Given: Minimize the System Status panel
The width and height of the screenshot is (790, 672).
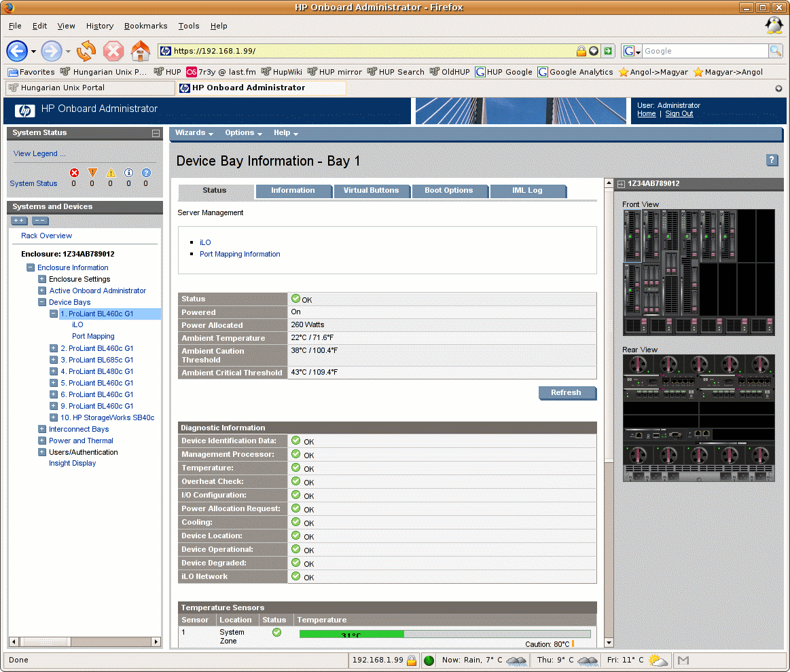Looking at the screenshot, I should tap(156, 133).
